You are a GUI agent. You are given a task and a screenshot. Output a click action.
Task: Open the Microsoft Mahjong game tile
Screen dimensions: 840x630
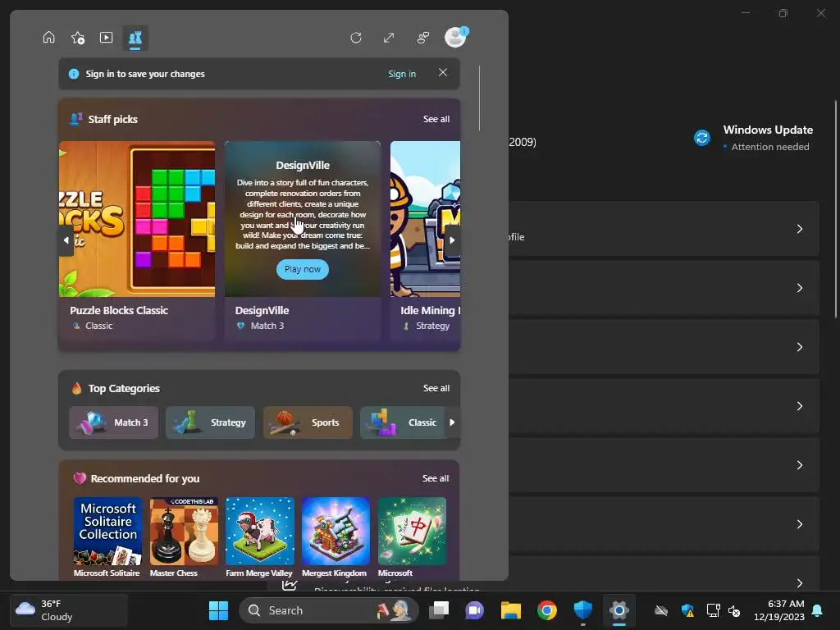pos(412,532)
